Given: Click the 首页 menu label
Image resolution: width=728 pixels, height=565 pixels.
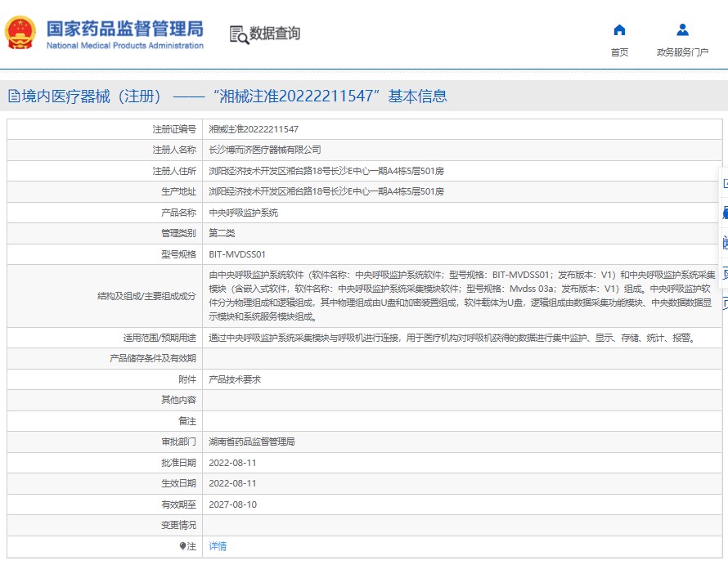Looking at the screenshot, I should (619, 52).
